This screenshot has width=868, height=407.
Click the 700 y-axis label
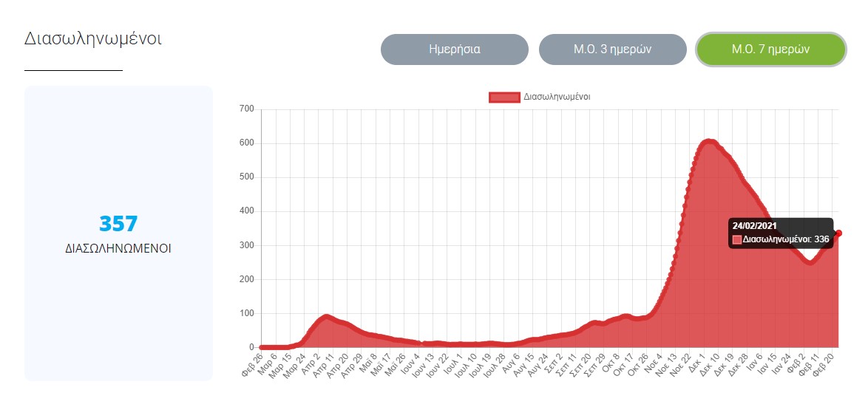click(247, 109)
